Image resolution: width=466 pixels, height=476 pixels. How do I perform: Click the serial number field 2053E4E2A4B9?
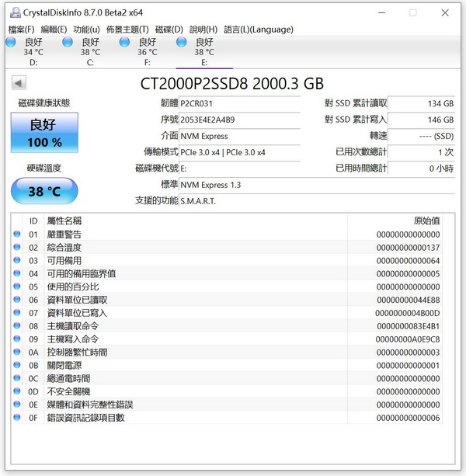click(x=239, y=120)
